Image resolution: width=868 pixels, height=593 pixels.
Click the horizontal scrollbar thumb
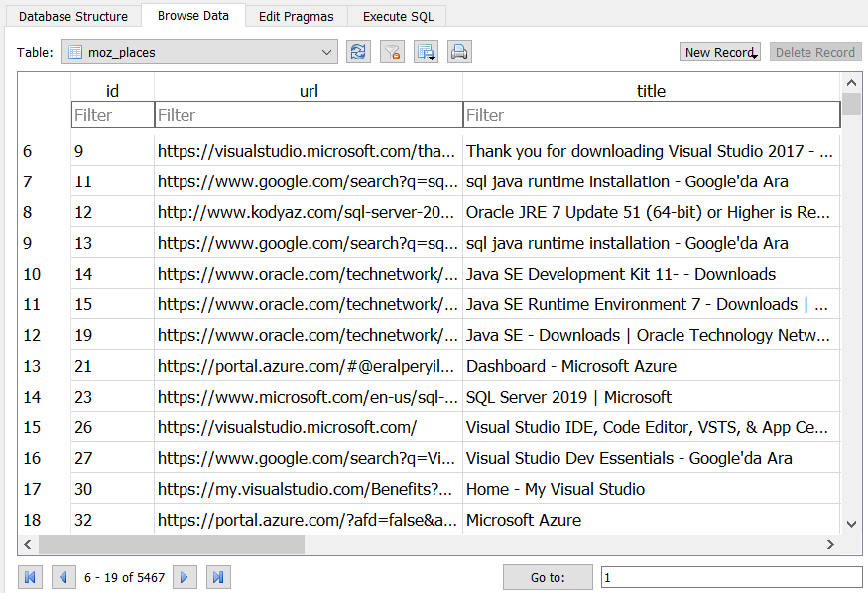click(171, 544)
